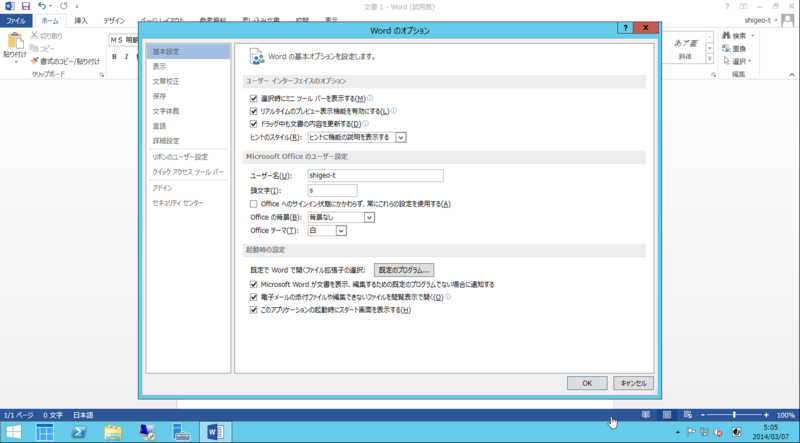Click the Select cursor icon in editing group
800x443 pixels.
727,61
